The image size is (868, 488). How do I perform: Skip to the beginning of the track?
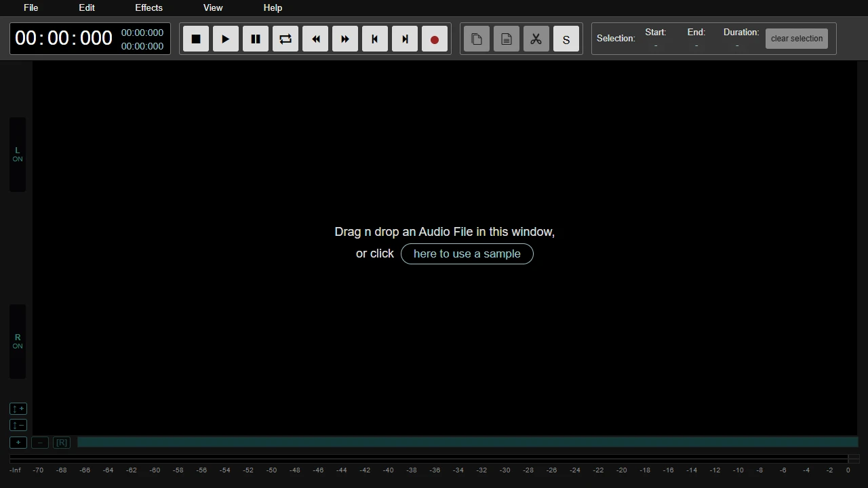[x=374, y=39]
